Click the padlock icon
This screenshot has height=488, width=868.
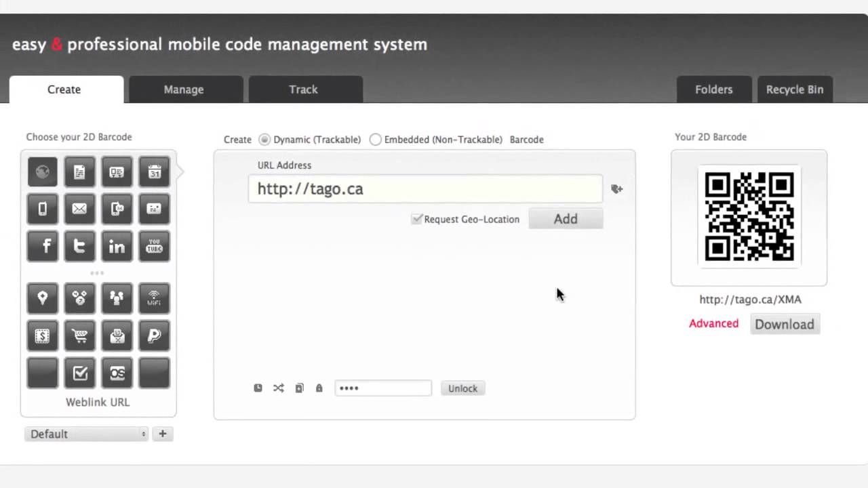pyautogui.click(x=319, y=388)
